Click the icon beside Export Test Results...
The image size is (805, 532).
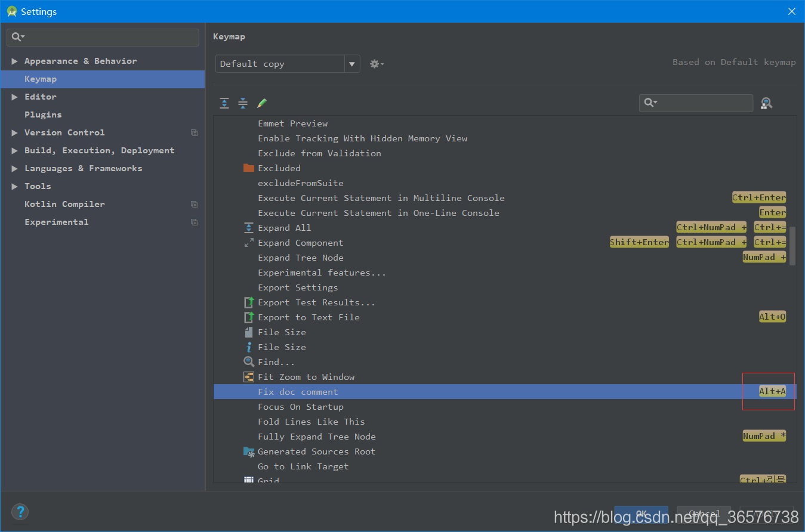[x=249, y=302]
